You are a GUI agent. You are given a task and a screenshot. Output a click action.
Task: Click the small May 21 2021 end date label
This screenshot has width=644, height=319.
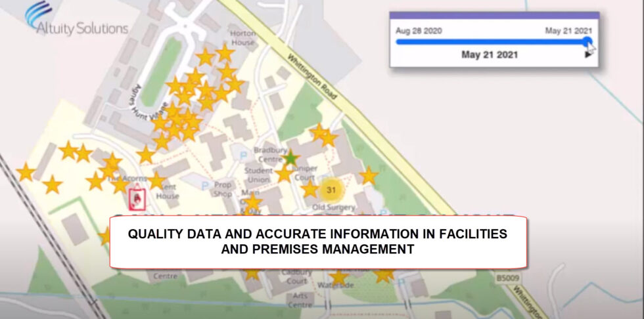569,31
